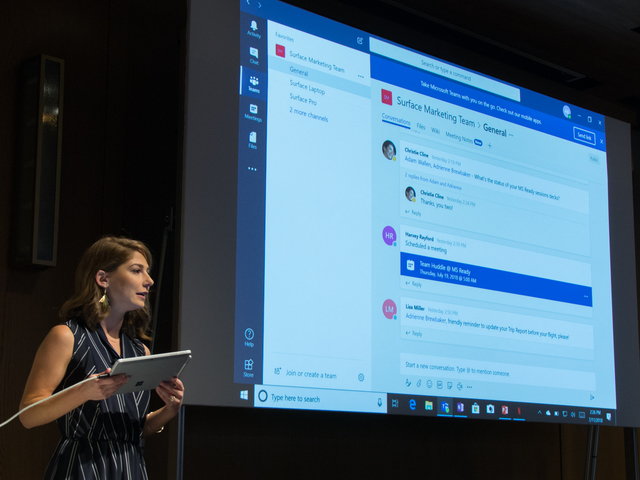Switch to the Wiki tab
640x480 pixels.
point(435,131)
